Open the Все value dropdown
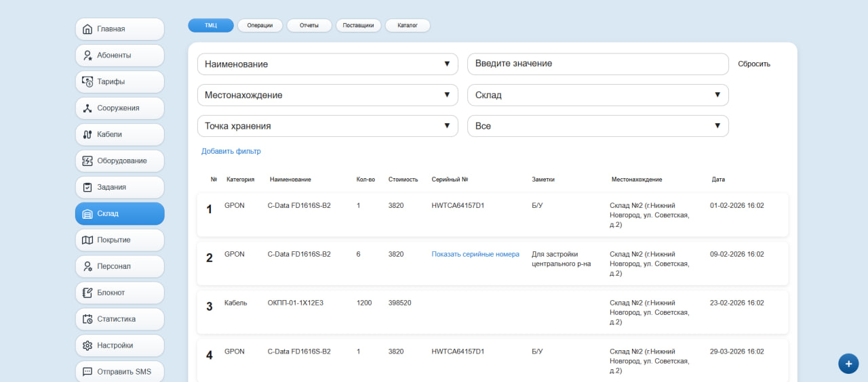 [x=598, y=126]
